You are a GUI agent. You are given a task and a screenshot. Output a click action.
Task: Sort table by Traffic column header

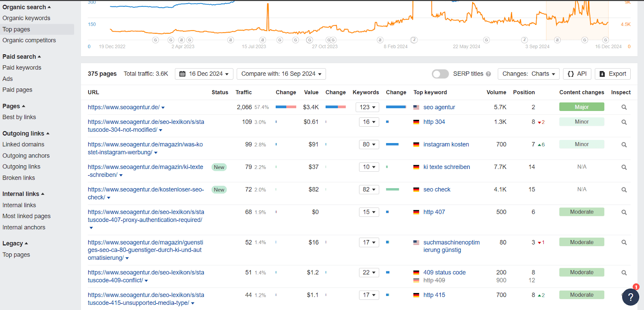pyautogui.click(x=244, y=92)
